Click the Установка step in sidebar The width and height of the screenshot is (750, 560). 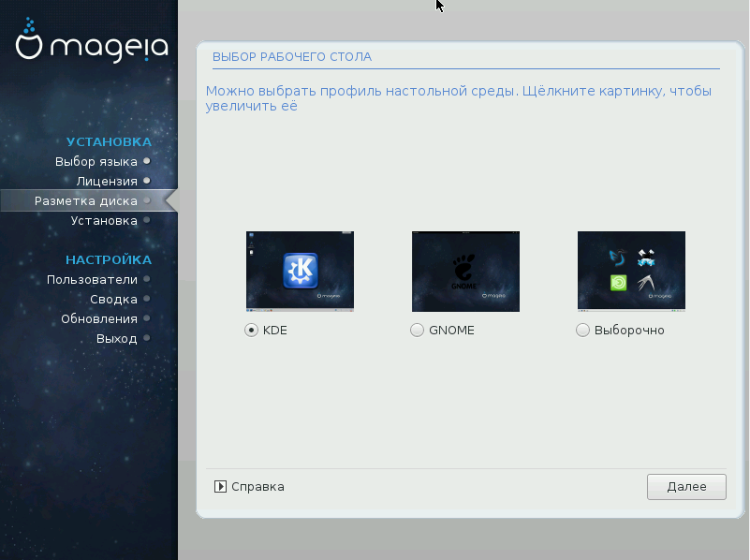pyautogui.click(x=104, y=220)
